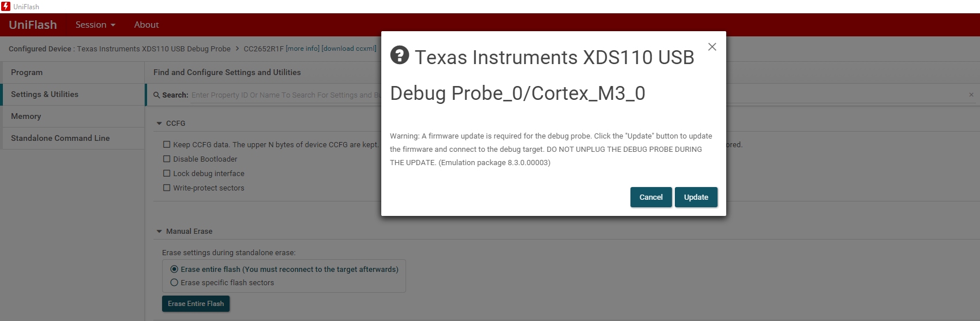Click the question mark icon in dialog
The height and width of the screenshot is (321, 980).
coord(400,55)
